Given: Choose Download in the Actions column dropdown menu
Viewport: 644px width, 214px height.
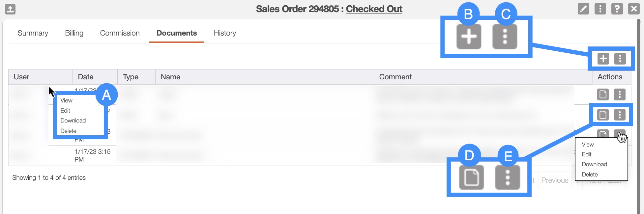Looking at the screenshot, I should tap(594, 164).
